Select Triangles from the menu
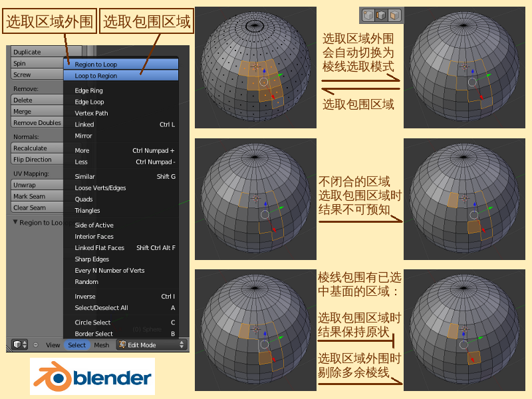The width and height of the screenshot is (532, 399). click(x=121, y=210)
